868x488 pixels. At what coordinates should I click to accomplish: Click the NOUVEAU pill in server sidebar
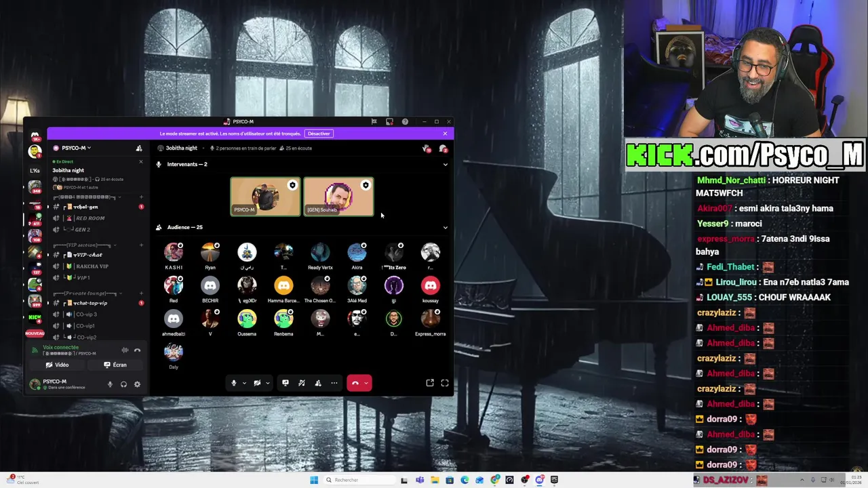35,333
